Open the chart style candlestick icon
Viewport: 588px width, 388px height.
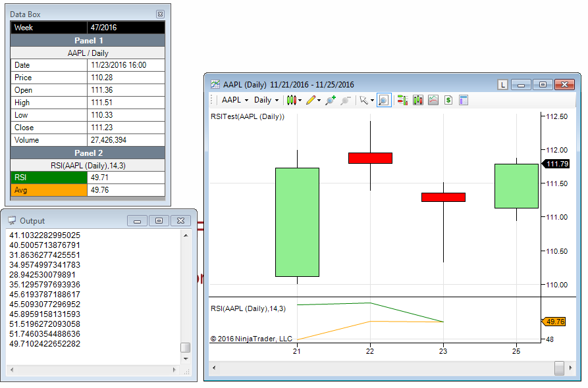292,100
